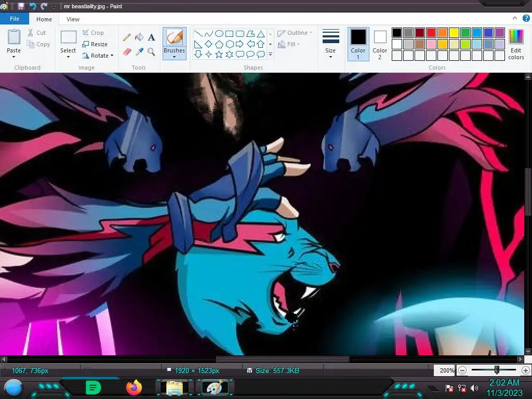Open Paint Help question mark

click(x=526, y=19)
